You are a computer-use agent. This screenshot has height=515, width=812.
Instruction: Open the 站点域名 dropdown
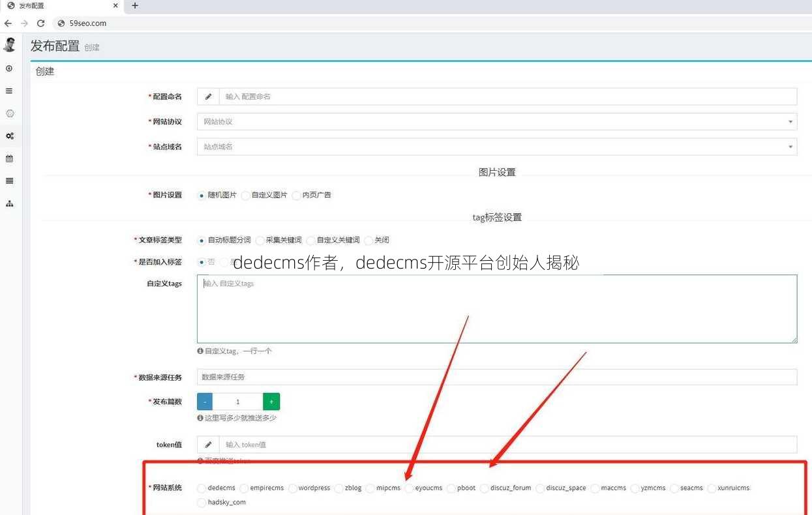(497, 147)
